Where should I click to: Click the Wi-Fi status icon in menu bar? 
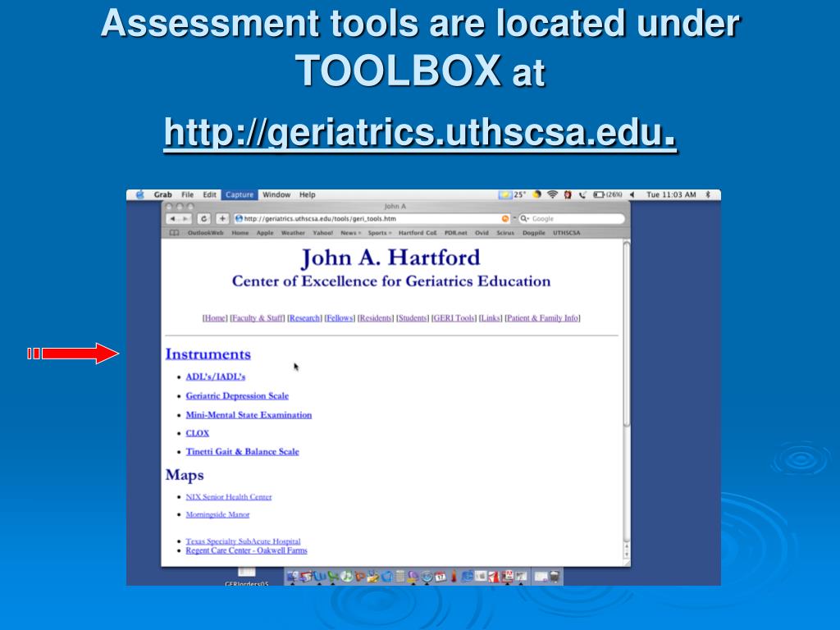pyautogui.click(x=552, y=195)
